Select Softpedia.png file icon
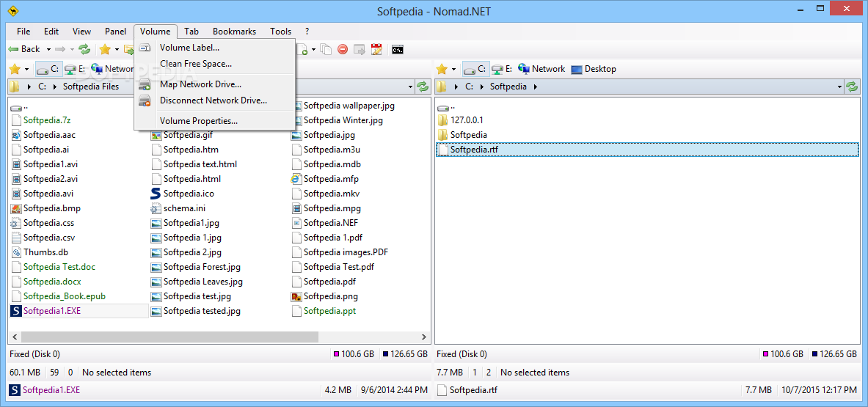Screen dimensions: 868x407 pyautogui.click(x=296, y=296)
